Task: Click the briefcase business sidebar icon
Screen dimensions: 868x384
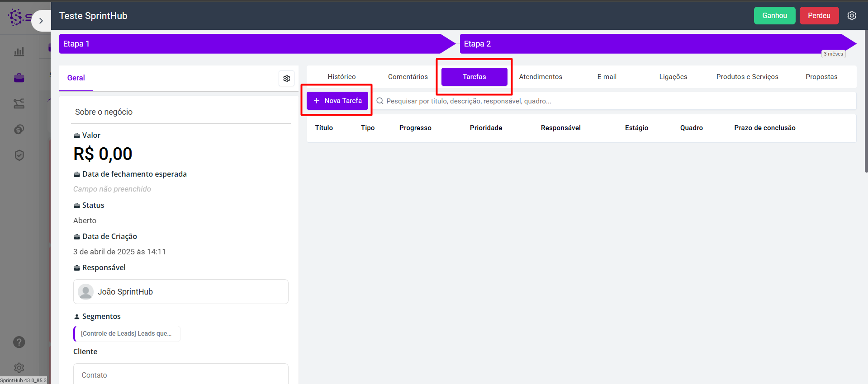Action: [x=19, y=78]
